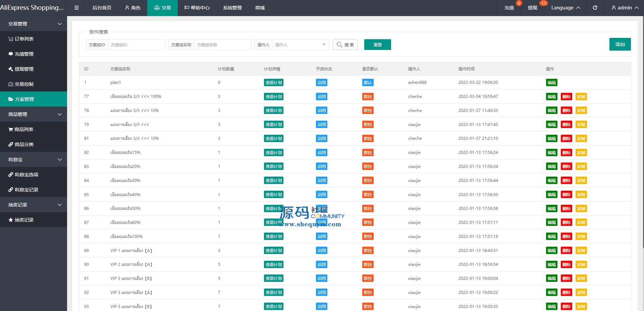
Task: Click 群控 tag for row 77
Action: point(368,97)
